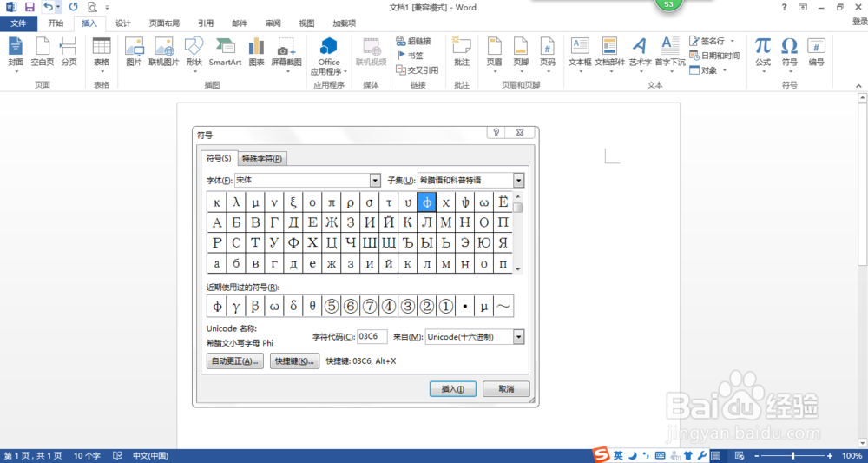This screenshot has width=868, height=463.
Task: Insert an equation (公式)
Action: [763, 54]
